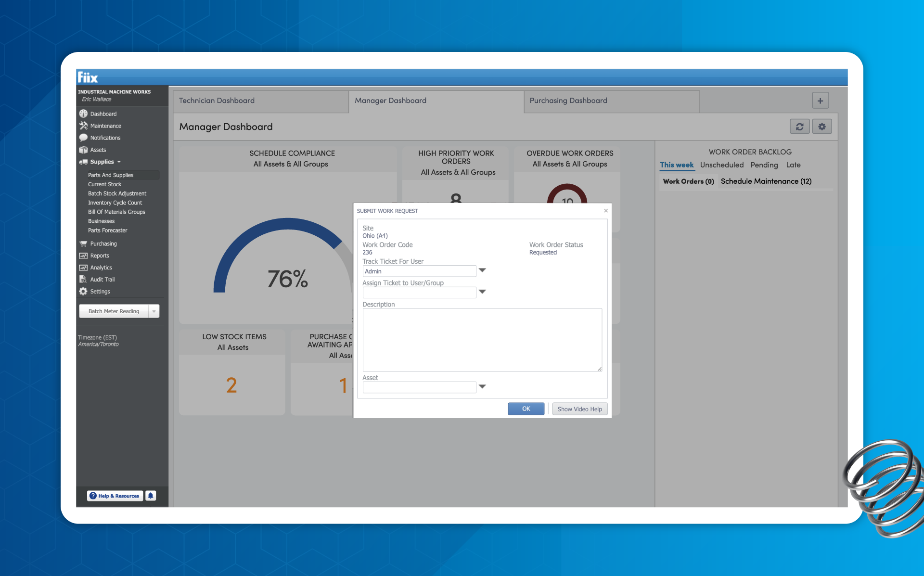Open Current Stock under Supplies
Screen dimensions: 924x576
104,184
